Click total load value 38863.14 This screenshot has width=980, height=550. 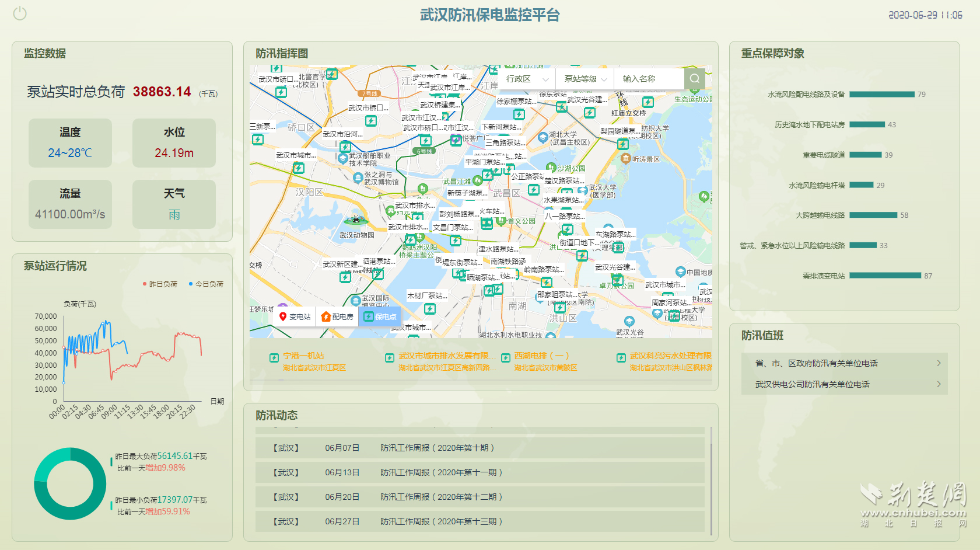pos(162,92)
